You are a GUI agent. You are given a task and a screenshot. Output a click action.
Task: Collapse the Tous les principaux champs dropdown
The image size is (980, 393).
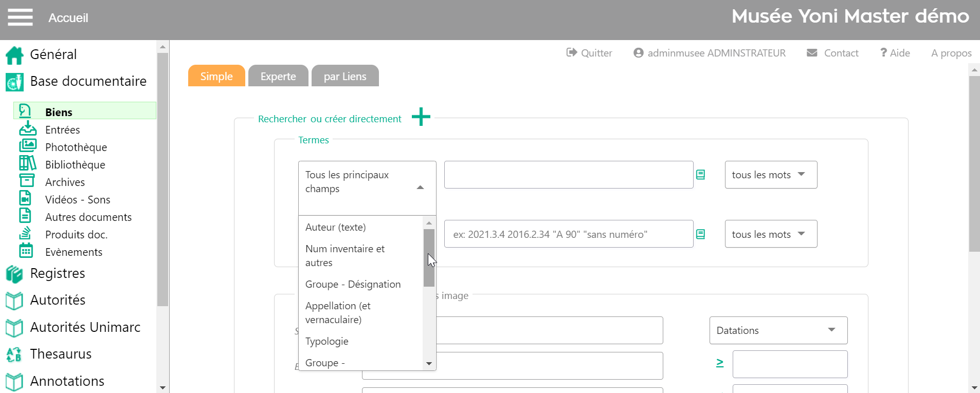click(420, 188)
